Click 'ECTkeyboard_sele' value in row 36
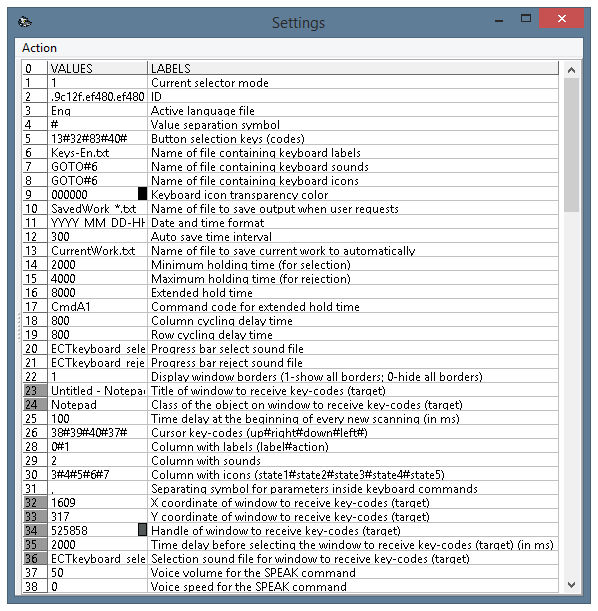 97,558
